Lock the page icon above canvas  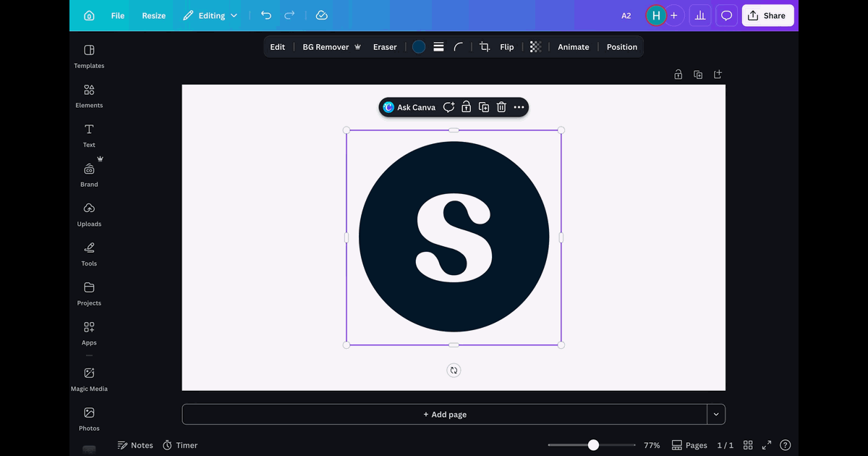click(x=678, y=75)
